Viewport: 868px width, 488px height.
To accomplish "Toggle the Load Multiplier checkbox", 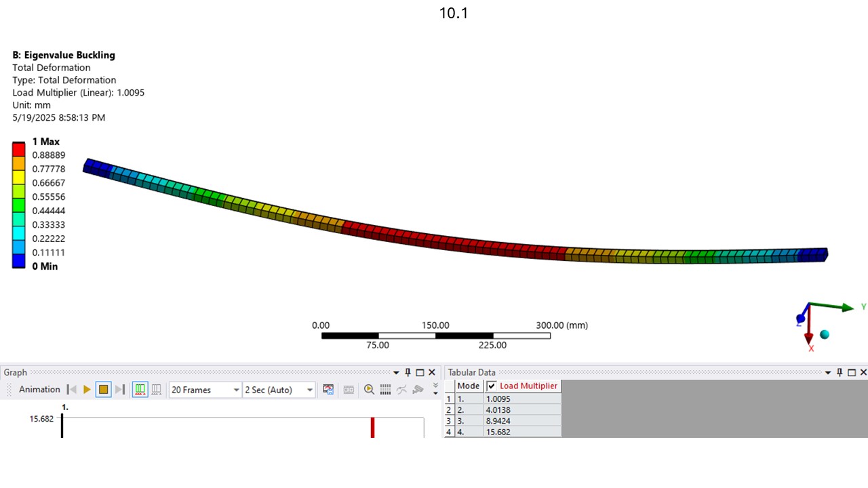I will 492,386.
